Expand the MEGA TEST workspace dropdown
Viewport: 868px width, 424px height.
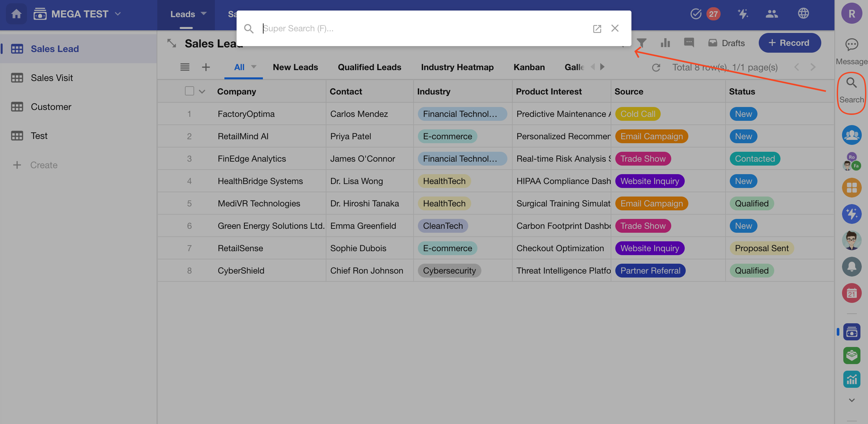coord(117,14)
